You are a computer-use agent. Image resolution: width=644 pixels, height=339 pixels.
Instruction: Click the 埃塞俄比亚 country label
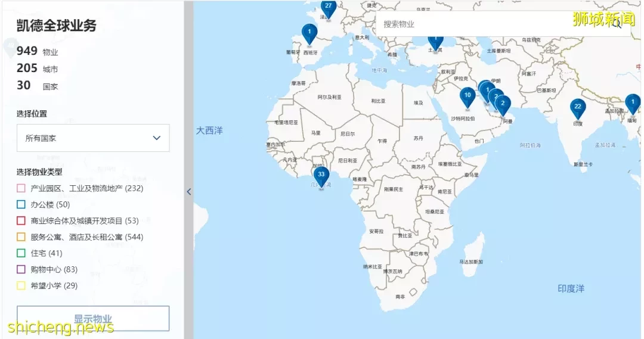pos(450,164)
